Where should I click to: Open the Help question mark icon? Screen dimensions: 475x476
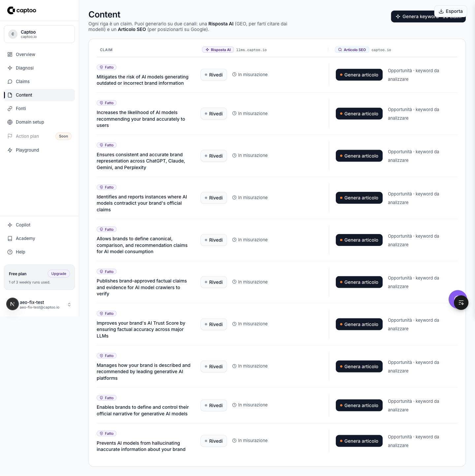(x=10, y=252)
